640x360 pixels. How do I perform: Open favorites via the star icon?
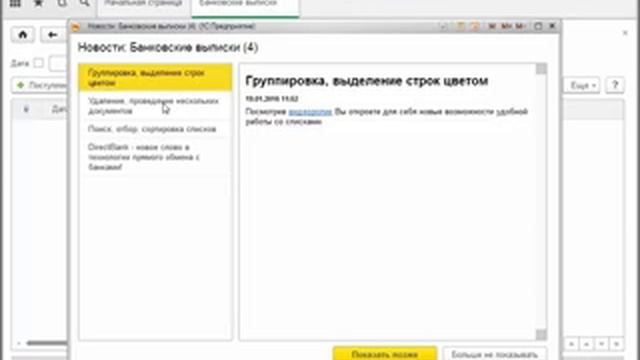tap(38, 3)
